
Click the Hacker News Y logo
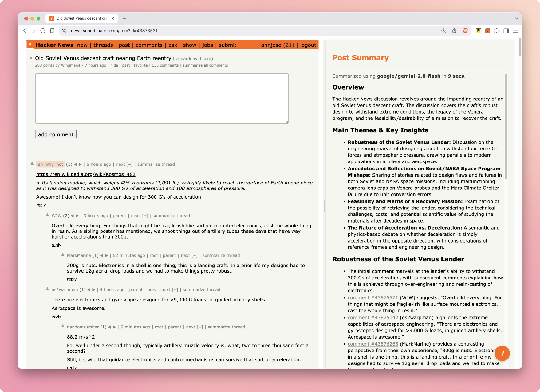point(30,45)
